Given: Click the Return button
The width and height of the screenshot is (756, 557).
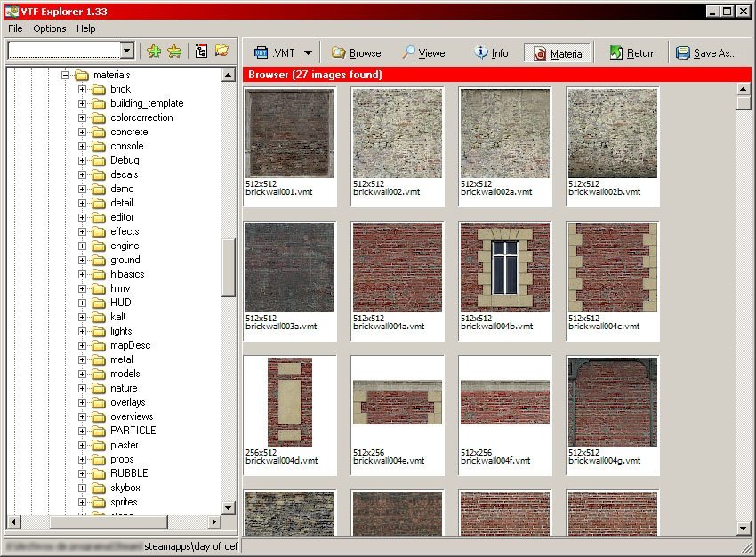Looking at the screenshot, I should pyautogui.click(x=632, y=53).
